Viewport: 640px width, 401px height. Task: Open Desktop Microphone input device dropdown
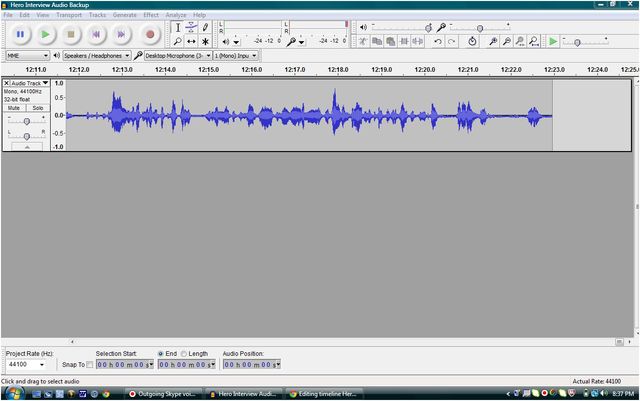178,56
